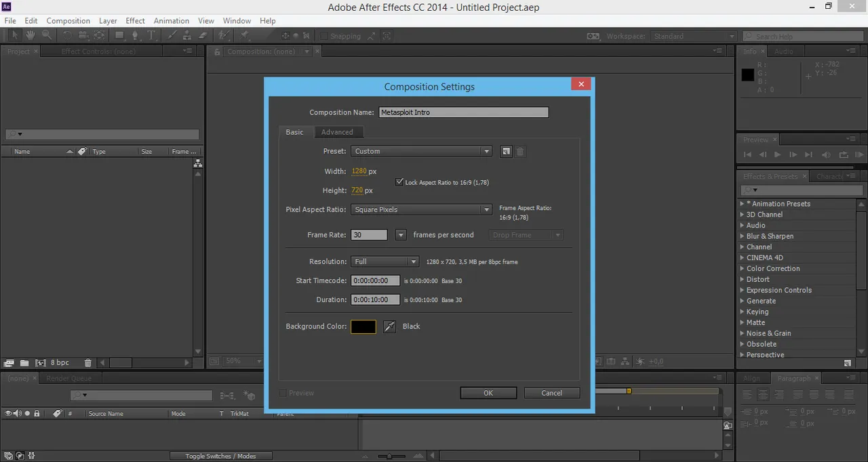This screenshot has width=868, height=462.
Task: Switch to the Audio panel tab
Action: point(783,51)
